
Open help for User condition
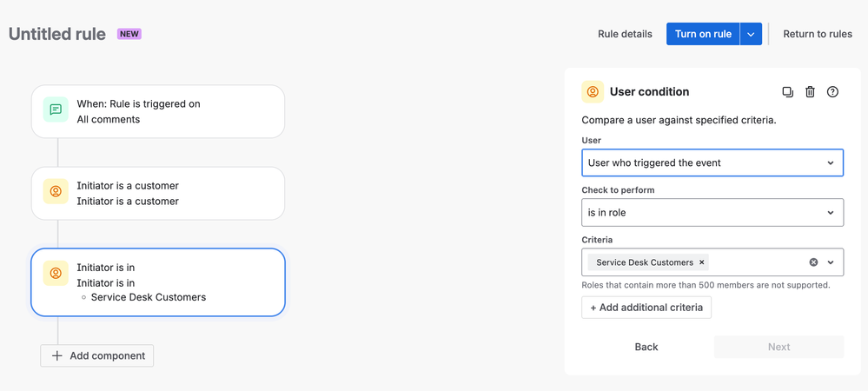832,92
